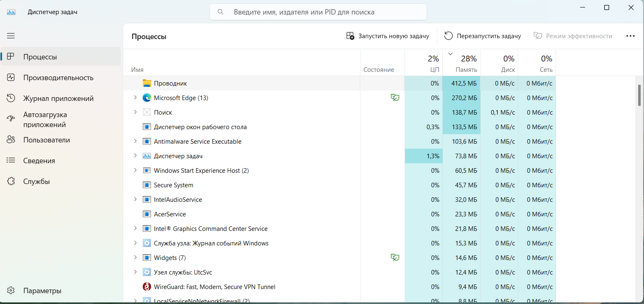644x304 pixels.
Task: Open the hamburger navigation menu icon
Action: (x=11, y=36)
